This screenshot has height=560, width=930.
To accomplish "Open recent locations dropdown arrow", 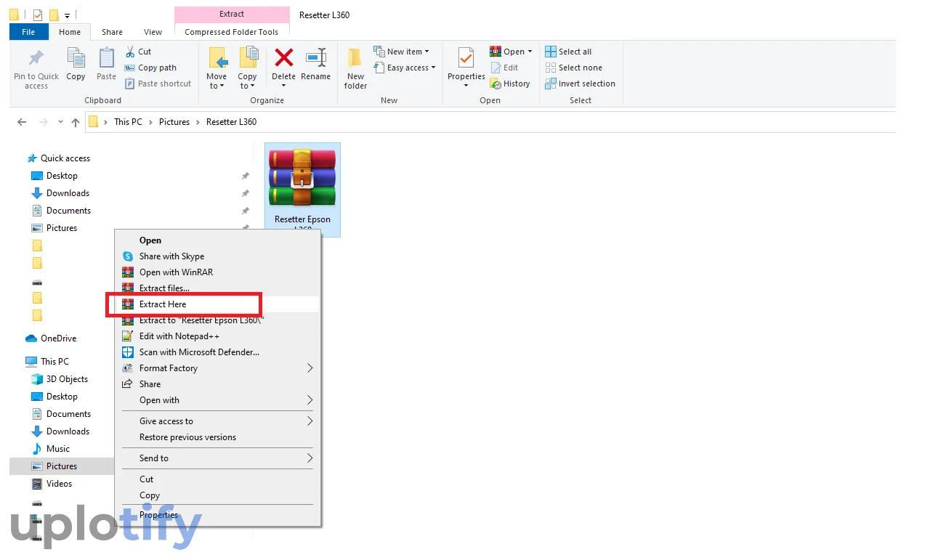I will (60, 122).
